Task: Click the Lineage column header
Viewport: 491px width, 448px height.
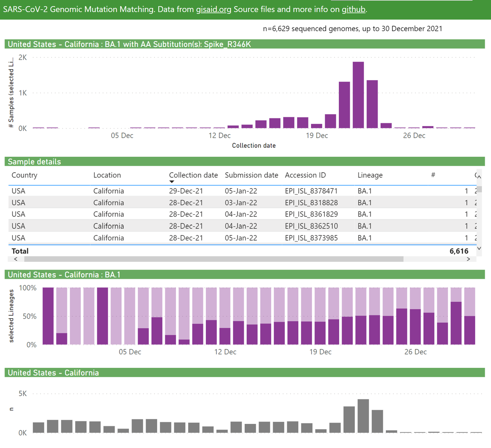Action: [370, 175]
